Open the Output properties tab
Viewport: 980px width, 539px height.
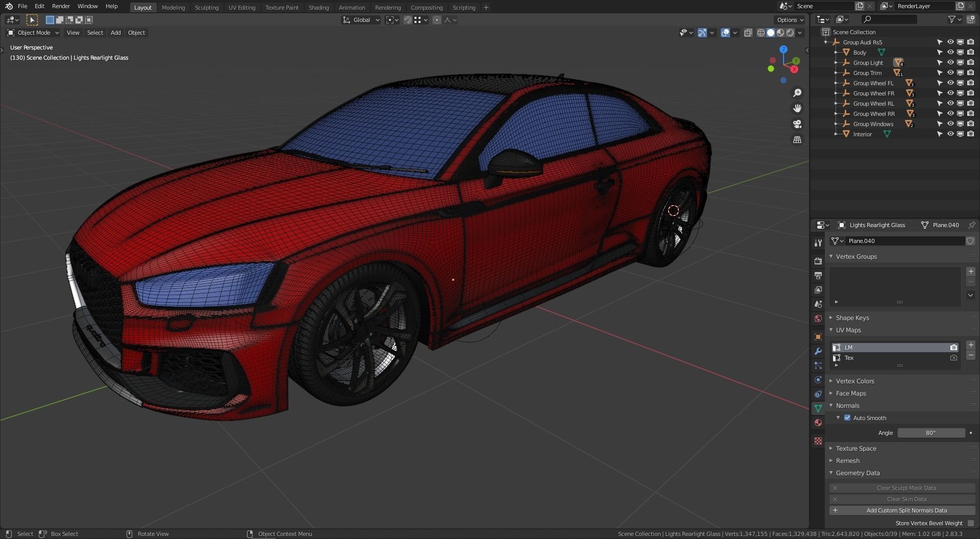tap(818, 276)
